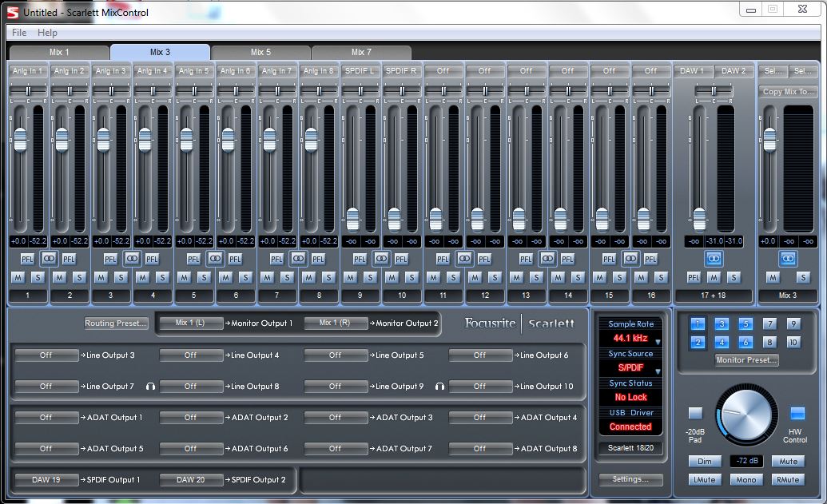Viewport: 827px width, 504px height.
Task: Open the Settings dialog button
Action: click(630, 479)
